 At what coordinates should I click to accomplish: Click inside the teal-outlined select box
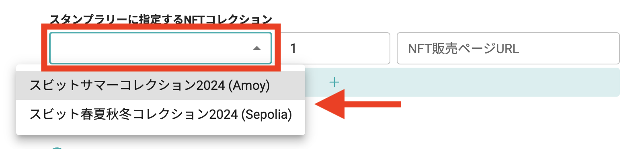point(160,48)
